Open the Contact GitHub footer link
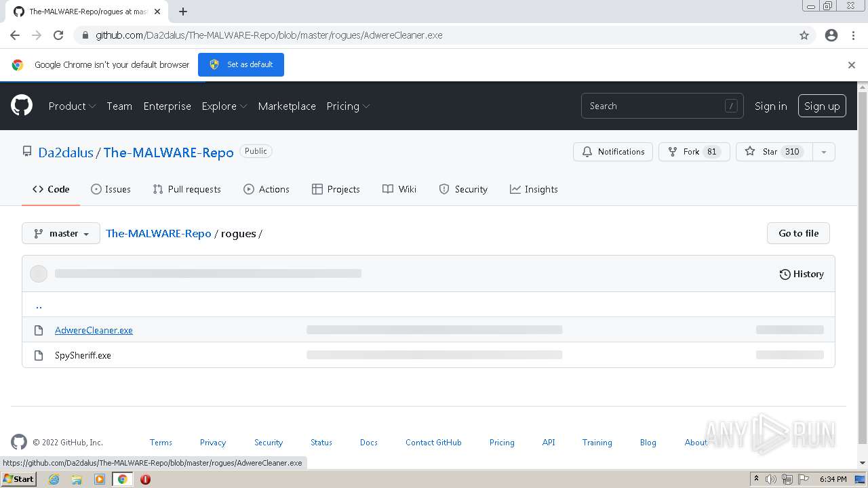This screenshot has width=868, height=488. (433, 442)
